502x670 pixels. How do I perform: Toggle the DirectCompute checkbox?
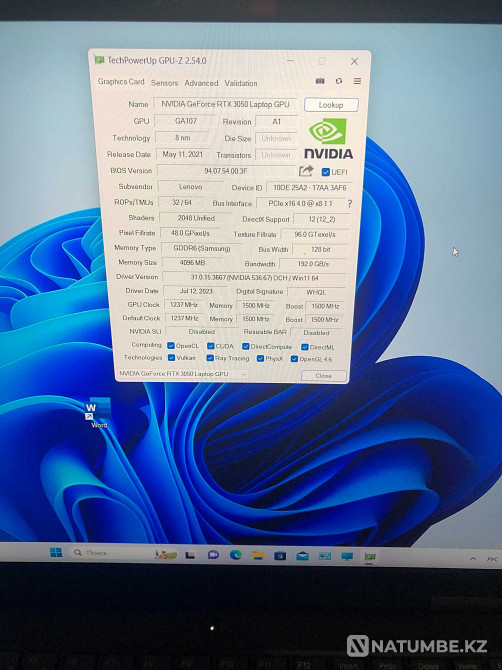click(x=246, y=346)
